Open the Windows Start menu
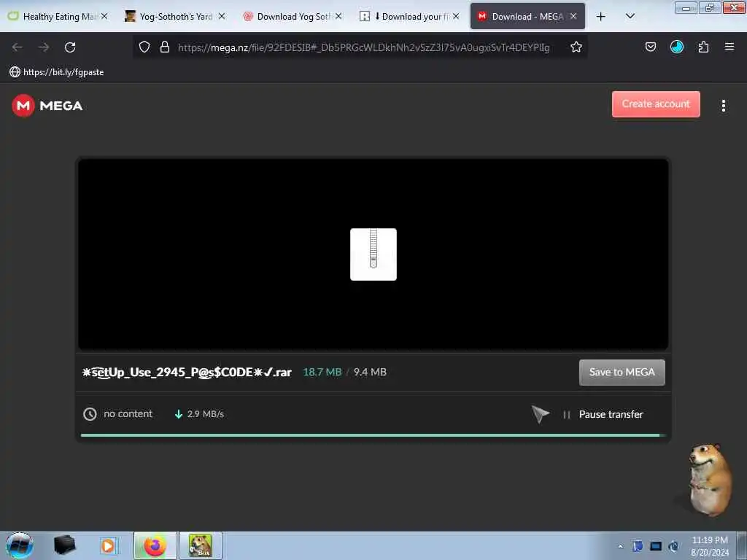Image resolution: width=747 pixels, height=560 pixels. (20, 545)
